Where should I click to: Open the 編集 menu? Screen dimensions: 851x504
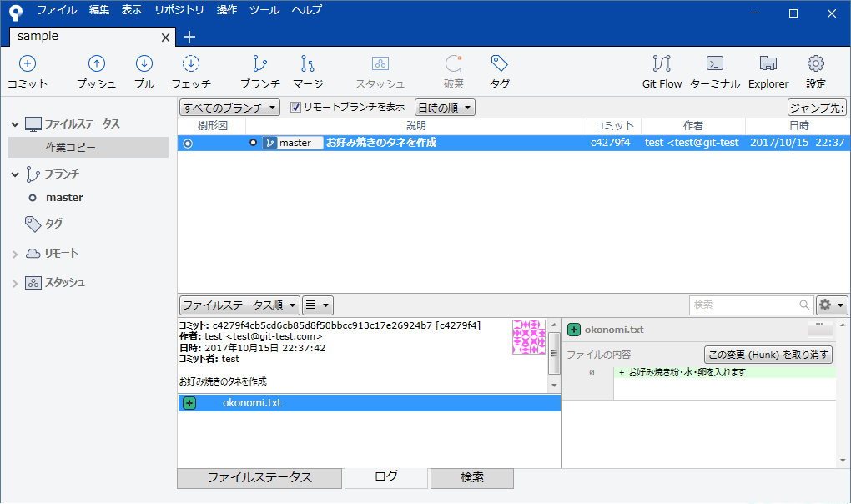(98, 10)
